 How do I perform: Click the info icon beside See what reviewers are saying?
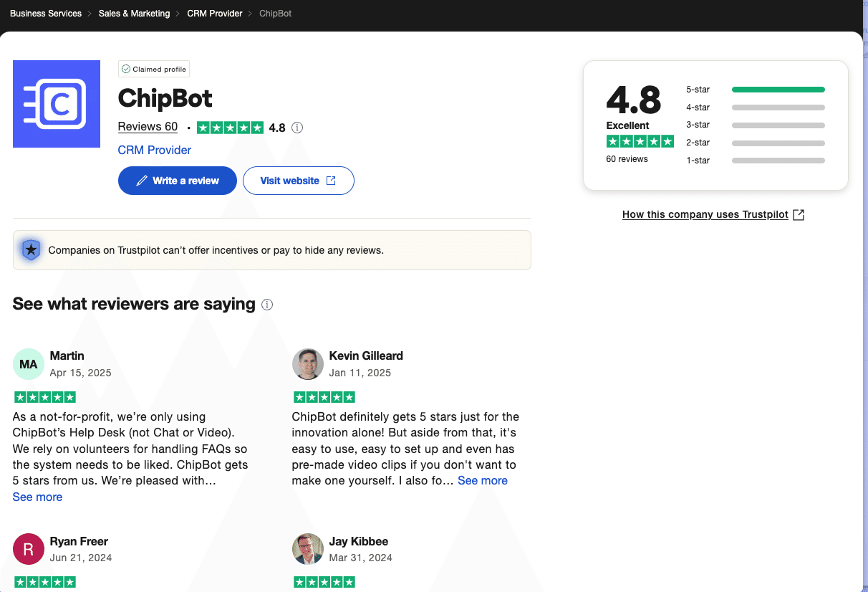click(266, 305)
